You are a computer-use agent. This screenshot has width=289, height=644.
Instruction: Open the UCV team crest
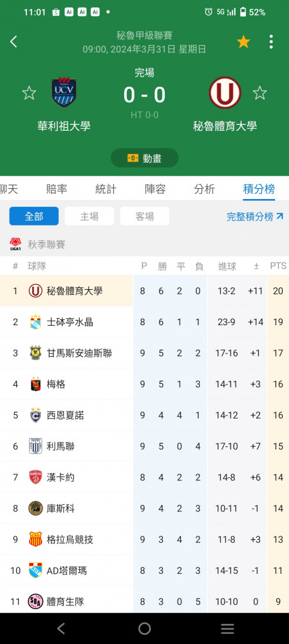point(64,92)
